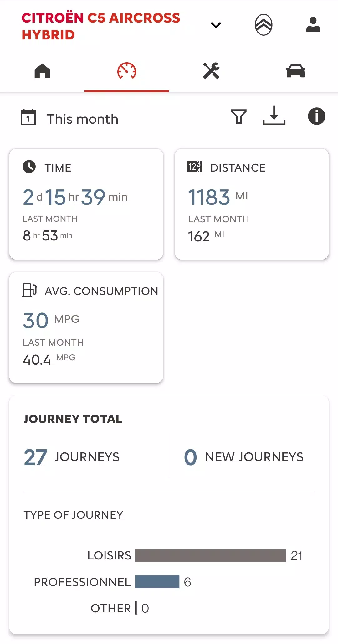Open the Avg. Consumption card
Screen dimensions: 338x644
(86, 327)
